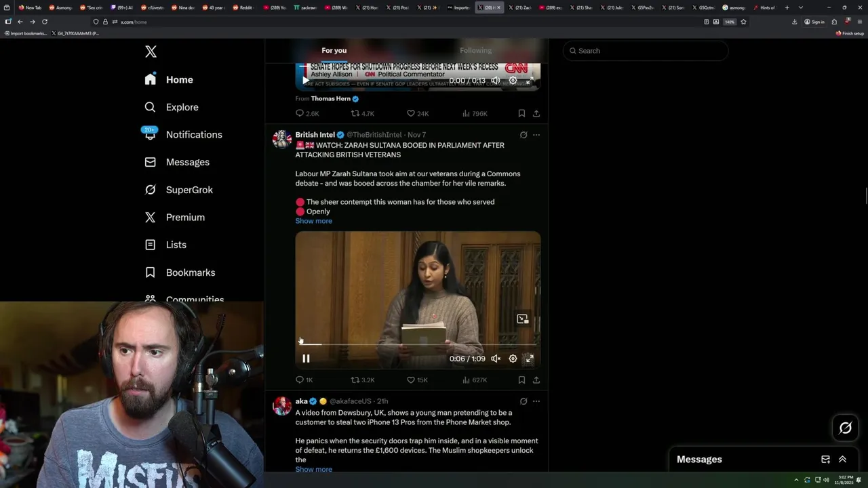Pause the Zarah Sultana video

[306, 359]
